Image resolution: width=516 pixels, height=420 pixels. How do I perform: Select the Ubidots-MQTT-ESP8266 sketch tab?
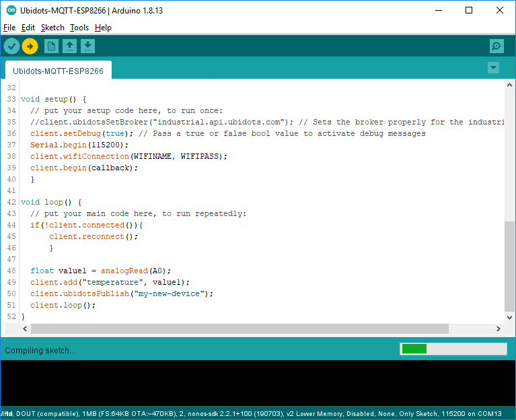pos(59,71)
